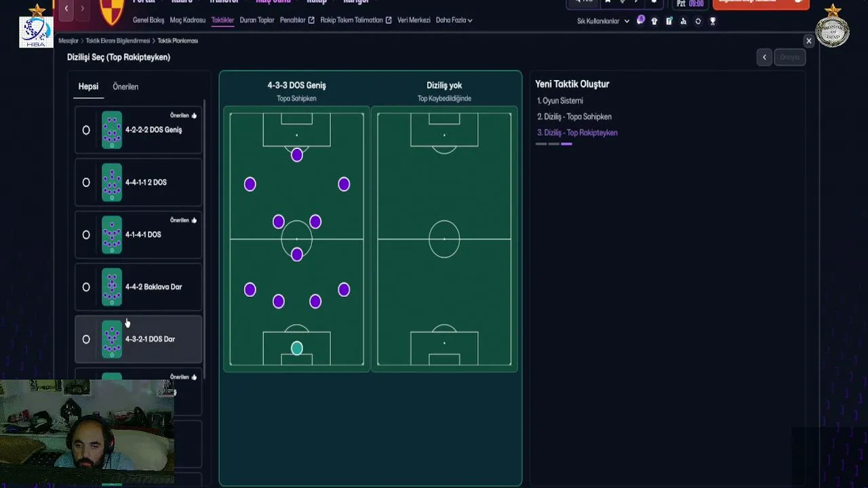
Task: Click the circular arrows icon in favorites bar
Action: tap(698, 21)
